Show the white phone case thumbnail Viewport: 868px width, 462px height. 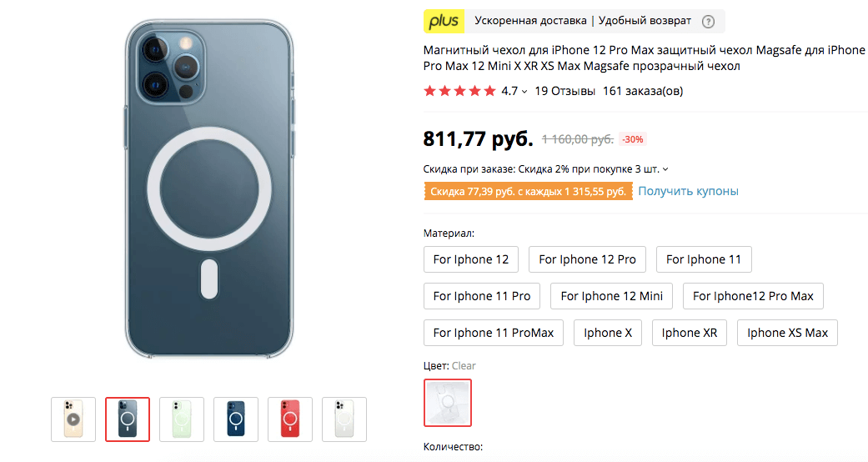click(x=344, y=419)
